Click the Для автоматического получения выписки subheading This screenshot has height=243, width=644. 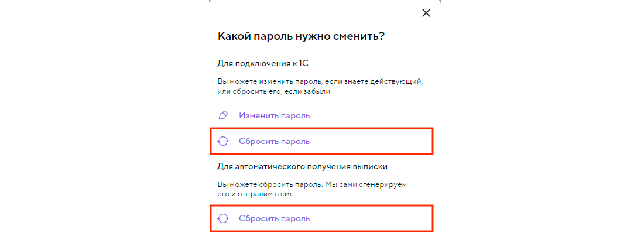click(303, 167)
